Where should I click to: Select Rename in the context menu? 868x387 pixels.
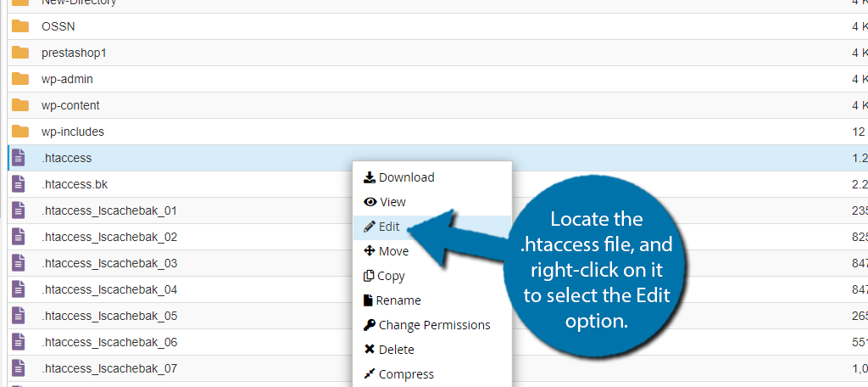click(431, 300)
